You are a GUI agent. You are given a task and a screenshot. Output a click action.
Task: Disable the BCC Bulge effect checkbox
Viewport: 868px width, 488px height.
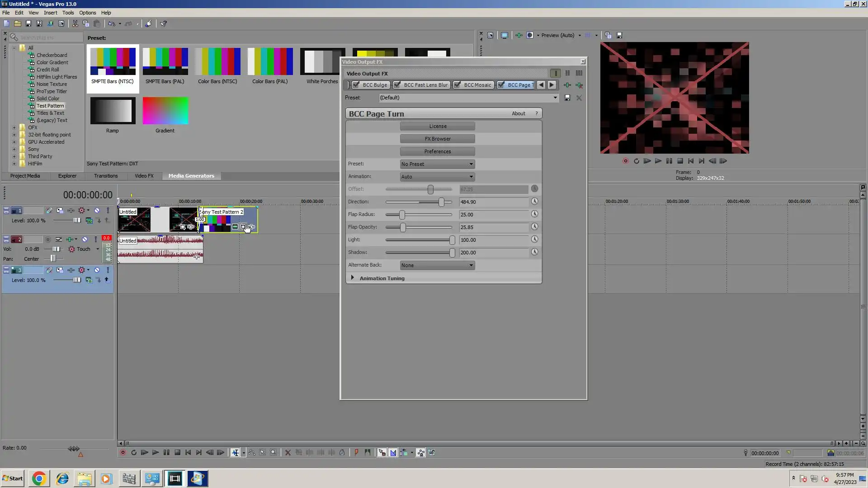tap(356, 85)
